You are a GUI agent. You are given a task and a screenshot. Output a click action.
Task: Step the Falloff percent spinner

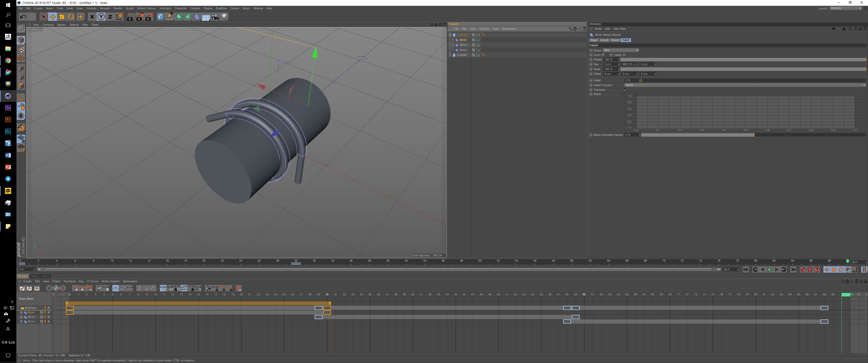(x=640, y=80)
